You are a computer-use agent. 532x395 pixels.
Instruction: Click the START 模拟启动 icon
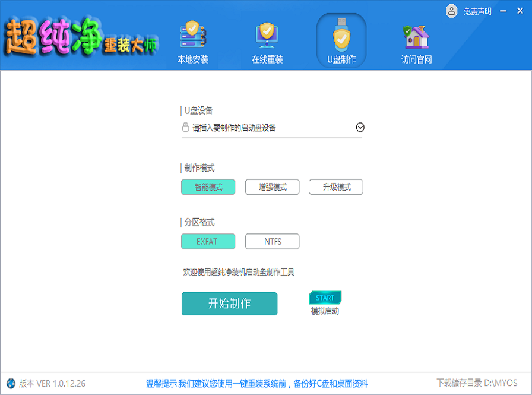(325, 298)
